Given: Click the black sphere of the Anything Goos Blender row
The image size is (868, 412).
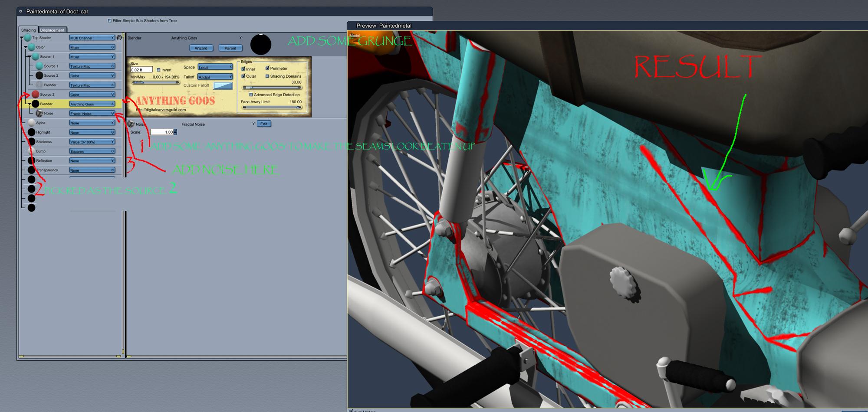Looking at the screenshot, I should pyautogui.click(x=36, y=104).
